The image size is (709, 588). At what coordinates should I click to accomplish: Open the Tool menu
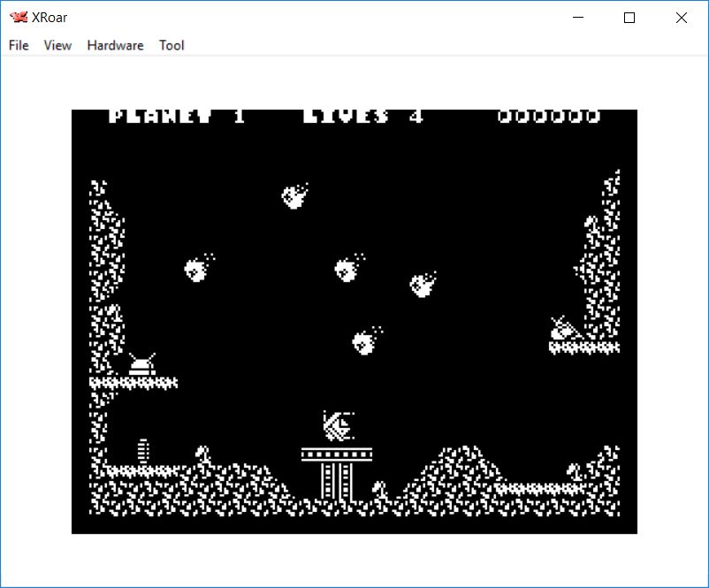click(x=172, y=45)
